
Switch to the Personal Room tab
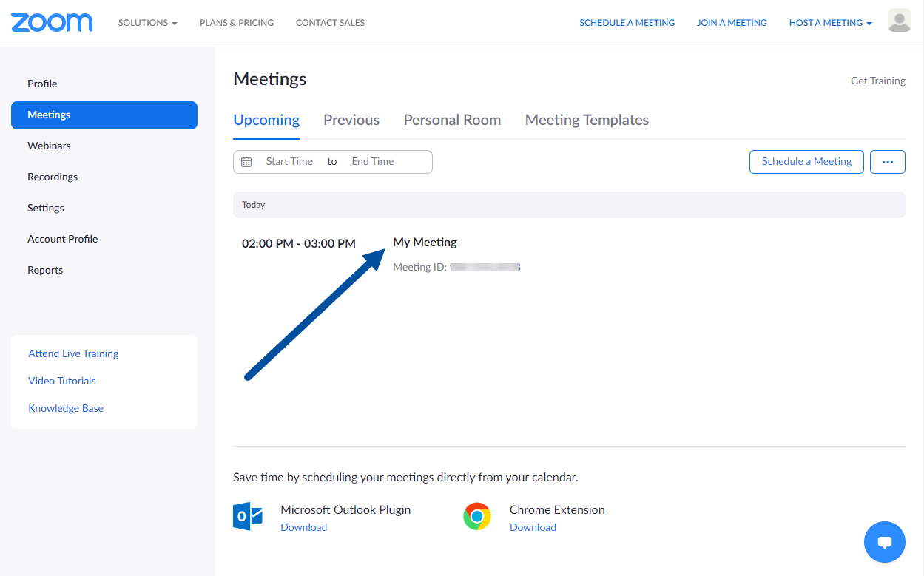point(452,120)
